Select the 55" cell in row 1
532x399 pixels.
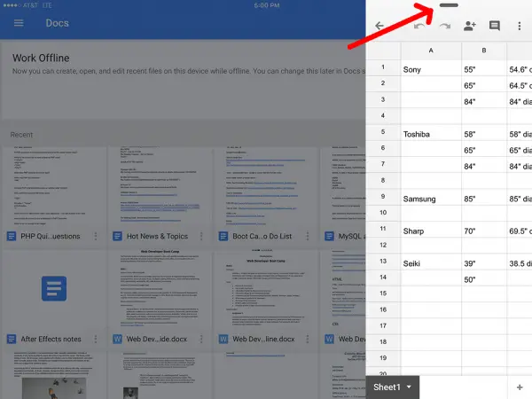point(484,68)
